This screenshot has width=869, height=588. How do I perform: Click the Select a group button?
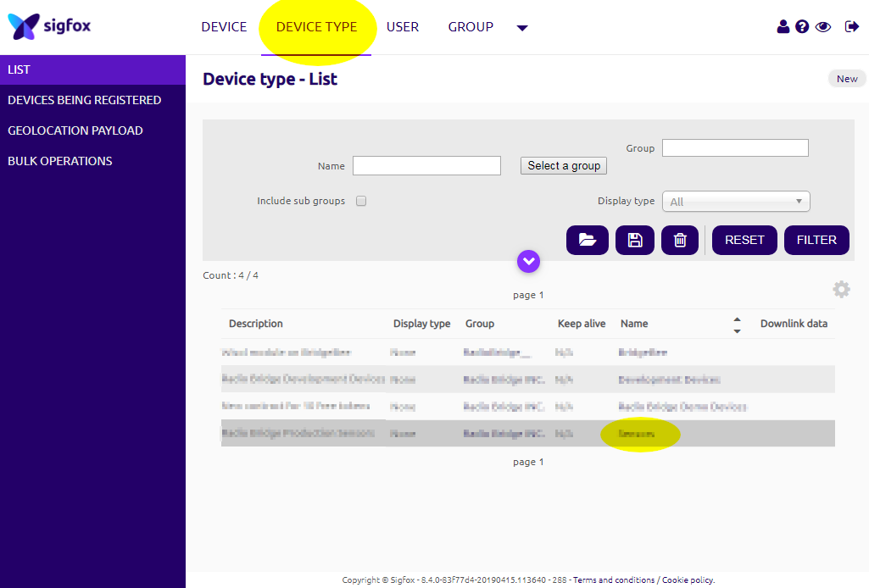(x=564, y=165)
